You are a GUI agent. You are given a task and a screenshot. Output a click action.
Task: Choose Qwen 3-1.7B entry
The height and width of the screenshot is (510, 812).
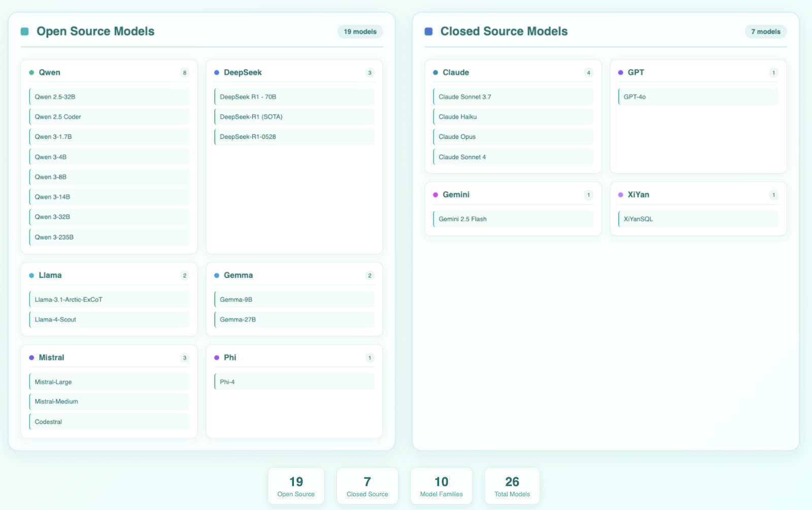click(109, 137)
